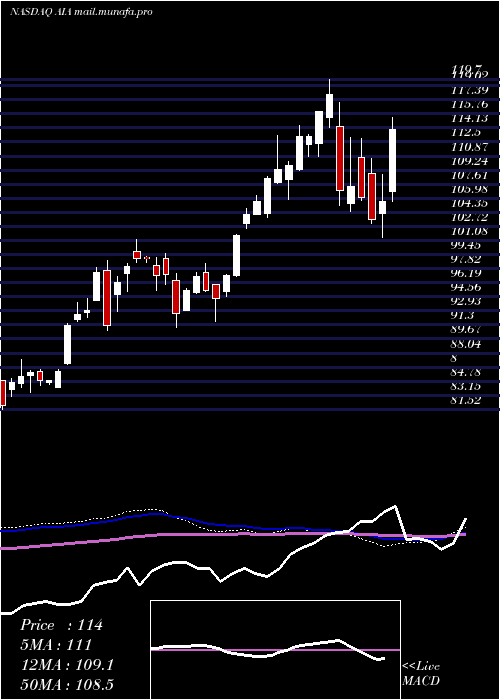Click the 5MA : 111 readout
Image resolution: width=500 pixels, height=700 pixels.
click(56, 645)
